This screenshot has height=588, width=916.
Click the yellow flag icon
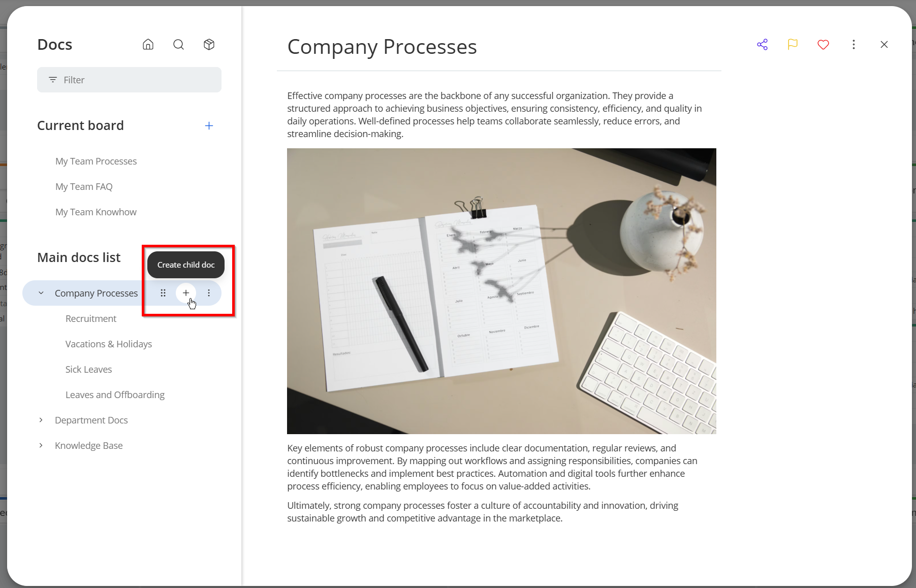tap(793, 45)
